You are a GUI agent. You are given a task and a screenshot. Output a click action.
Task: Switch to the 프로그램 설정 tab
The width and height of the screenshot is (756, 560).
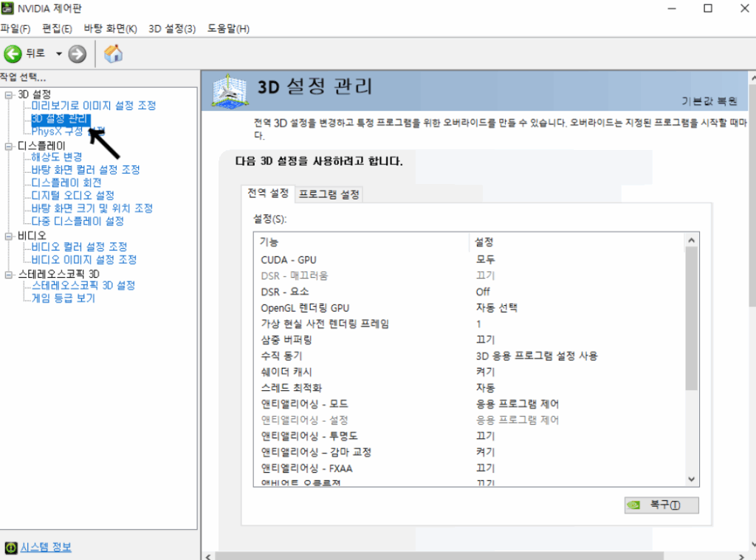tap(329, 194)
